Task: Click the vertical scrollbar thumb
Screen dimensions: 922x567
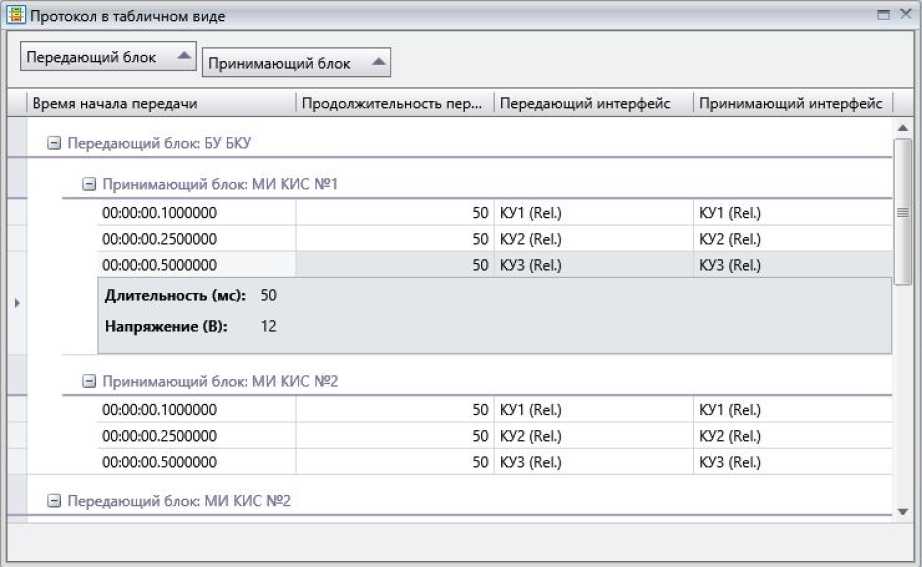Action: (x=903, y=212)
